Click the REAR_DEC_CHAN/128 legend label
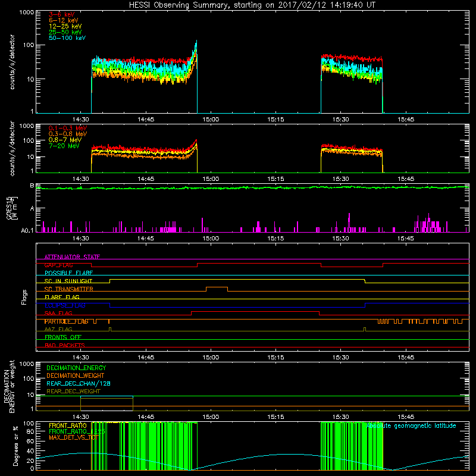476x476 pixels. coord(79,383)
